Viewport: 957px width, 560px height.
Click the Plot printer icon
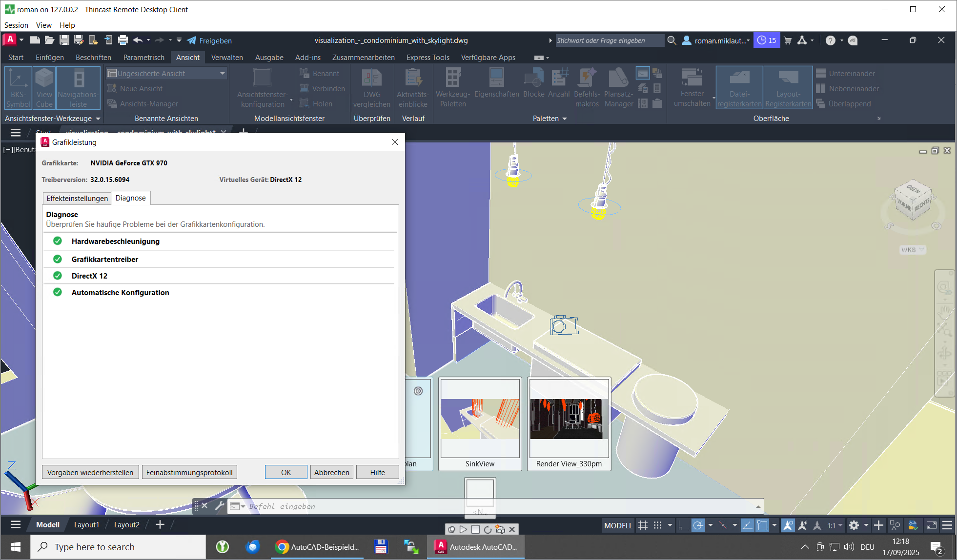tap(123, 40)
